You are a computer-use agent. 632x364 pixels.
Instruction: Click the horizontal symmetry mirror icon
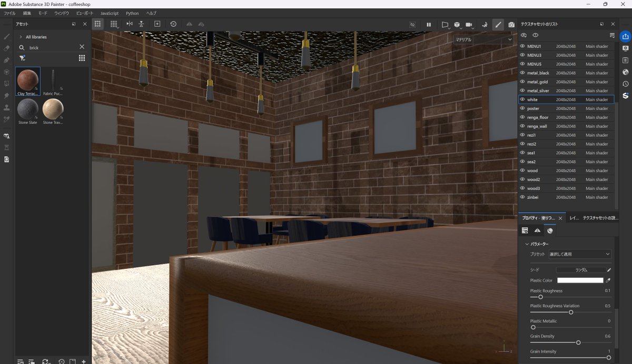tap(130, 24)
